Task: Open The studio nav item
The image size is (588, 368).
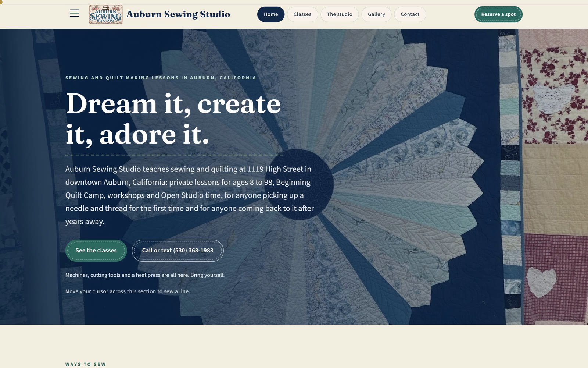Action: (x=340, y=14)
